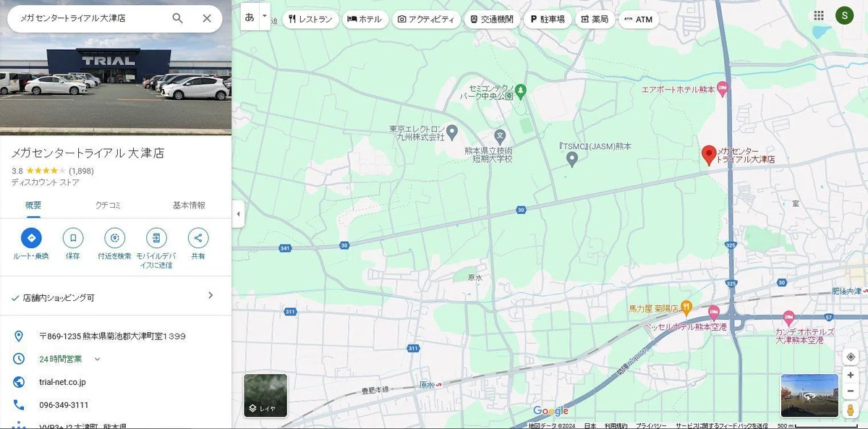Click the プライバシー footer link

(x=651, y=425)
